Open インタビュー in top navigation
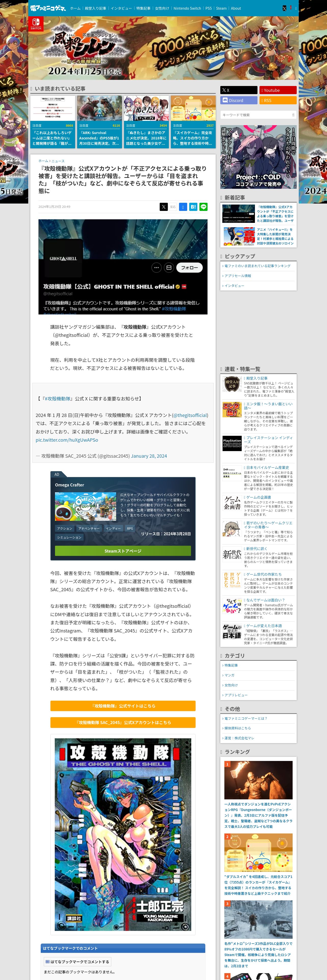The image size is (327, 980). [x=121, y=8]
